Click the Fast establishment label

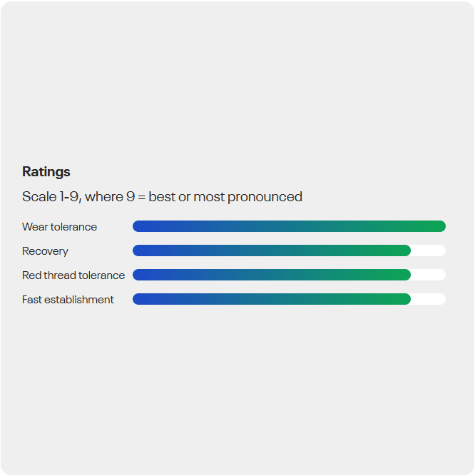click(x=68, y=300)
